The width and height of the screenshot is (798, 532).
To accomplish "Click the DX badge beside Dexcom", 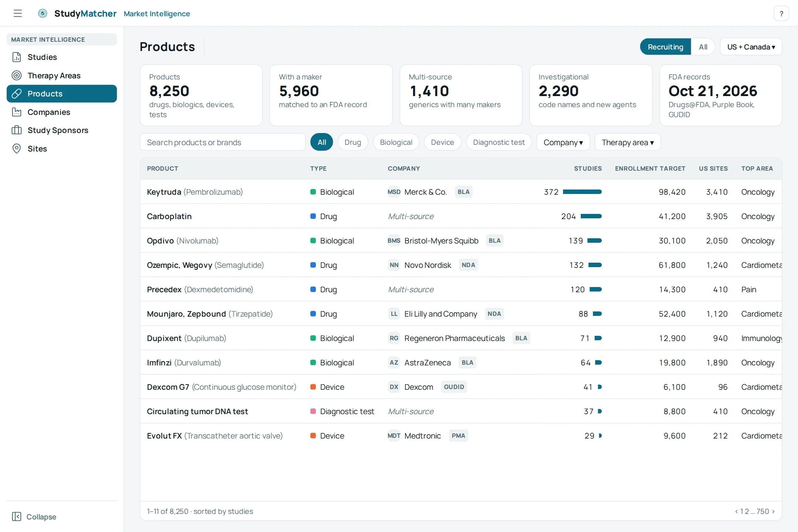I will pyautogui.click(x=394, y=387).
